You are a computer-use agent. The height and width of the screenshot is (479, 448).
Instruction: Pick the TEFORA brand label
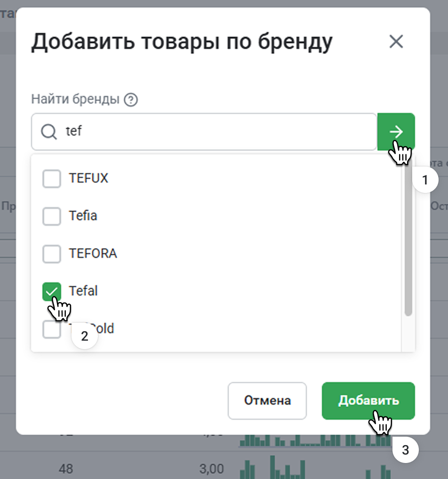pyautogui.click(x=93, y=254)
